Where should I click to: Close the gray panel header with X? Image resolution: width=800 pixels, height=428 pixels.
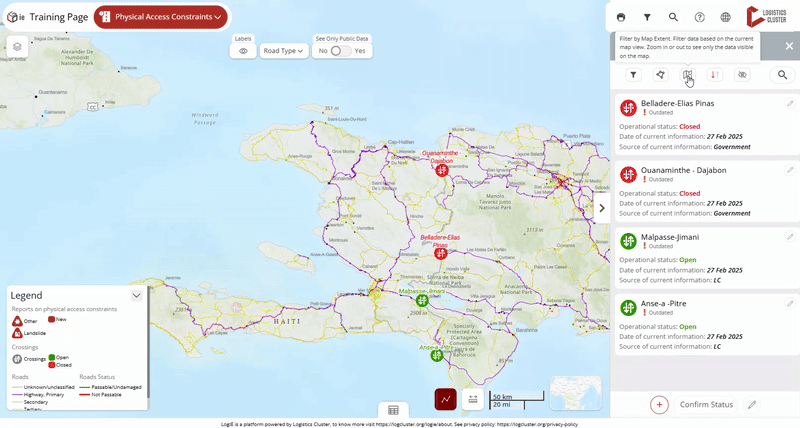[x=789, y=46]
